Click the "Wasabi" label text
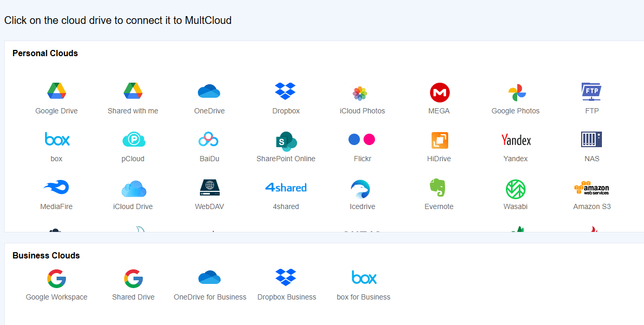This screenshot has width=644, height=325. pyautogui.click(x=516, y=206)
